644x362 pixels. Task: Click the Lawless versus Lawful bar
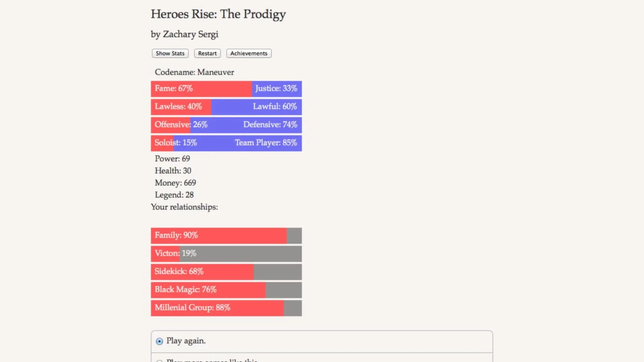click(x=226, y=107)
